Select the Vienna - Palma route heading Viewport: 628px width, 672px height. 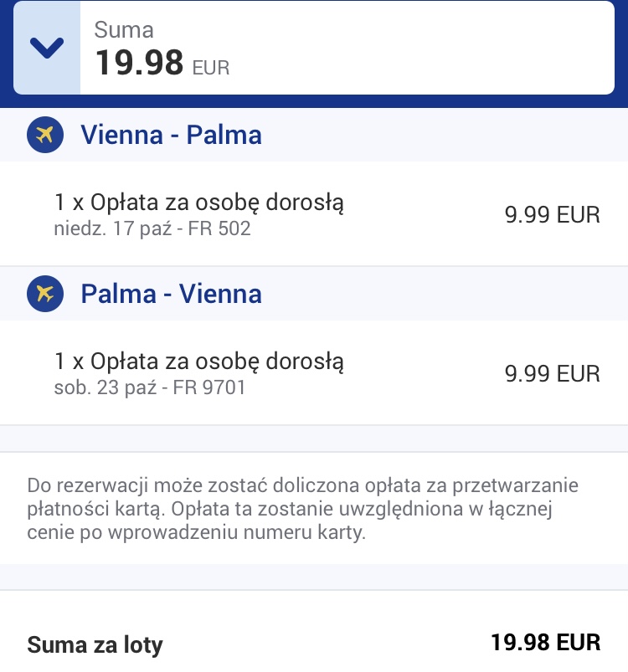171,135
